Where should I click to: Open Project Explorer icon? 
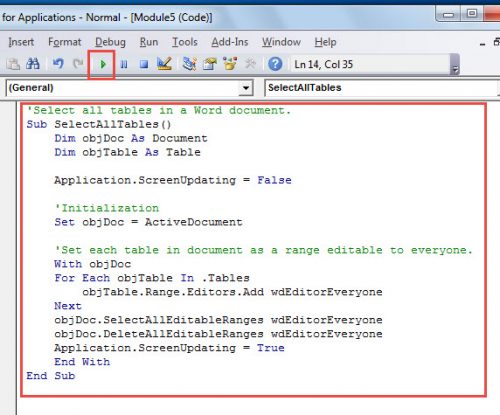tap(190, 64)
